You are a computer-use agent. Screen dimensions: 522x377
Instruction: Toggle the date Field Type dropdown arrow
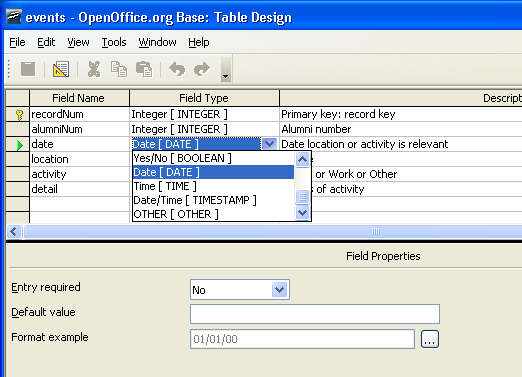(x=269, y=144)
